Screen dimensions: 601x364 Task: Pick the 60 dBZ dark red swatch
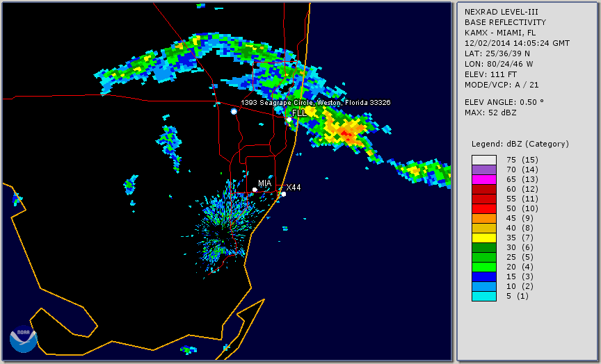483,189
